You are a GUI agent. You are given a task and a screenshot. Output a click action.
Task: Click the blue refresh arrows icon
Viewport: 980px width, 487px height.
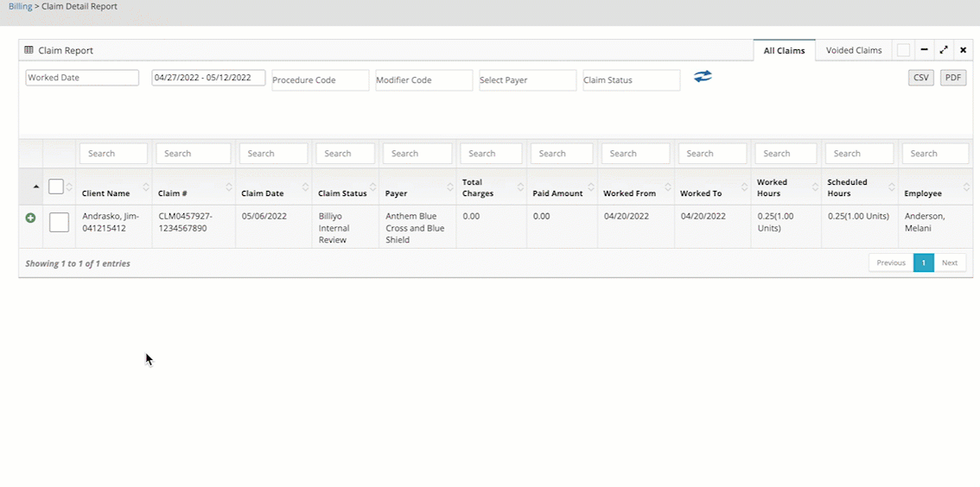click(x=703, y=77)
